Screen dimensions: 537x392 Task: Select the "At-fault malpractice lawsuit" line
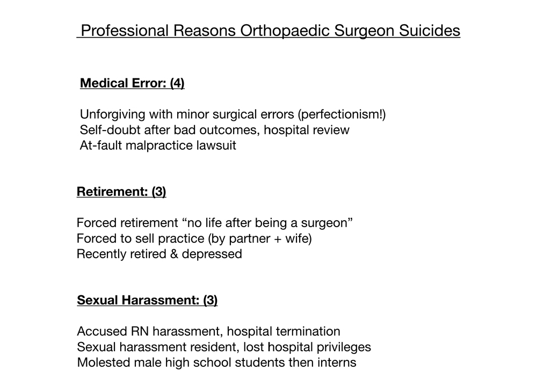coord(158,146)
